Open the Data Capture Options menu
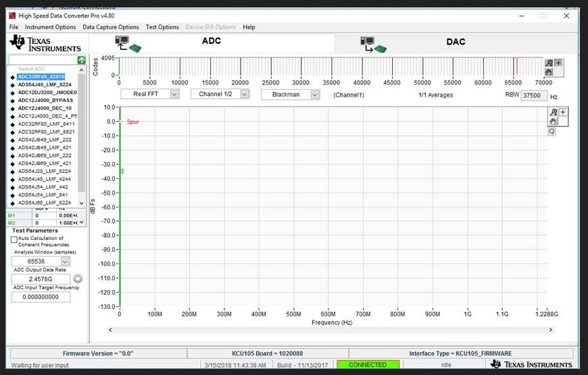The width and height of the screenshot is (588, 375). pyautogui.click(x=111, y=27)
